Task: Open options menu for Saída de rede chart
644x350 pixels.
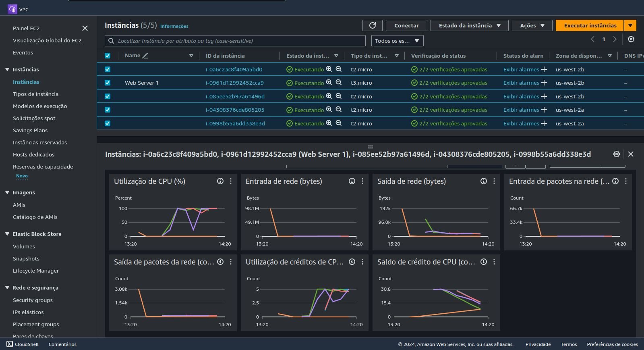Action: point(494,181)
